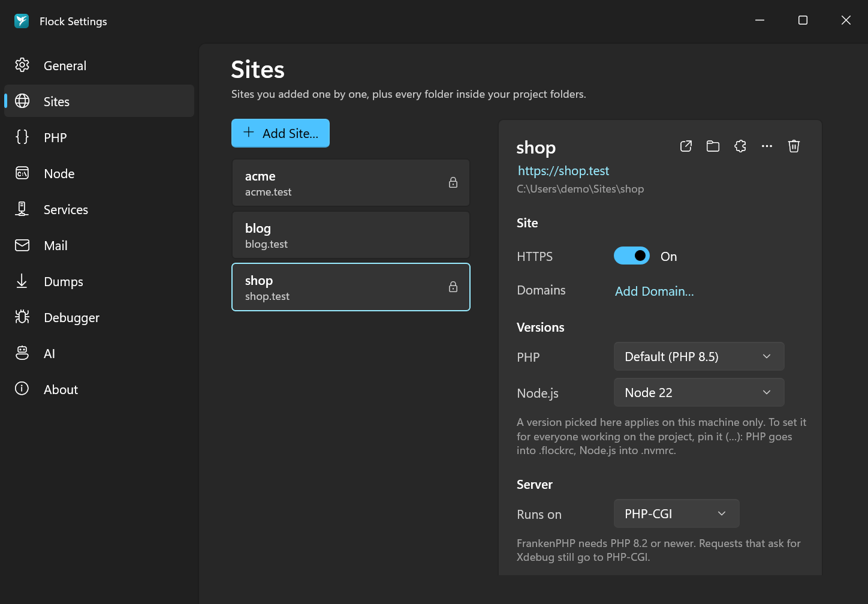Open the shop site folder icon
The width and height of the screenshot is (868, 604).
(713, 146)
